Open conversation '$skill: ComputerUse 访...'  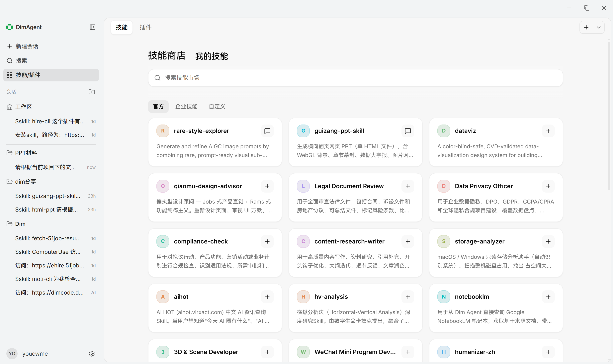click(x=51, y=252)
